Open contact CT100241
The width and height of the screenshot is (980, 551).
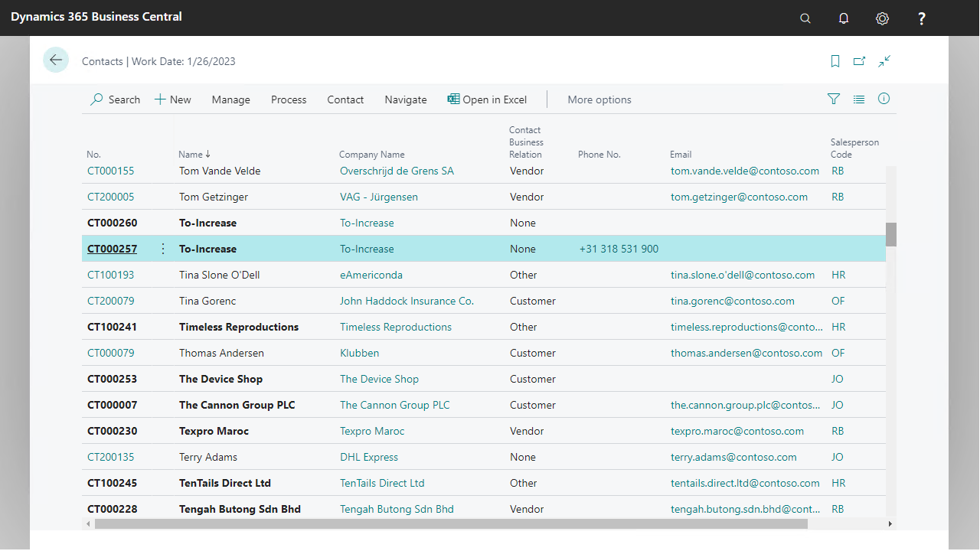[112, 327]
